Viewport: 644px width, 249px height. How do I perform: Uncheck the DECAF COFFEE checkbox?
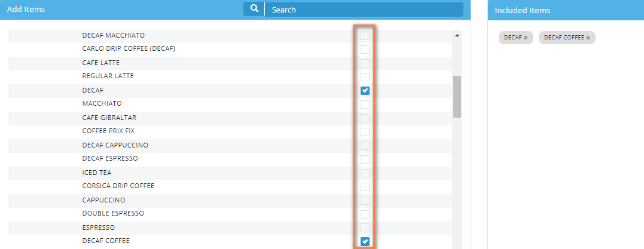365,241
